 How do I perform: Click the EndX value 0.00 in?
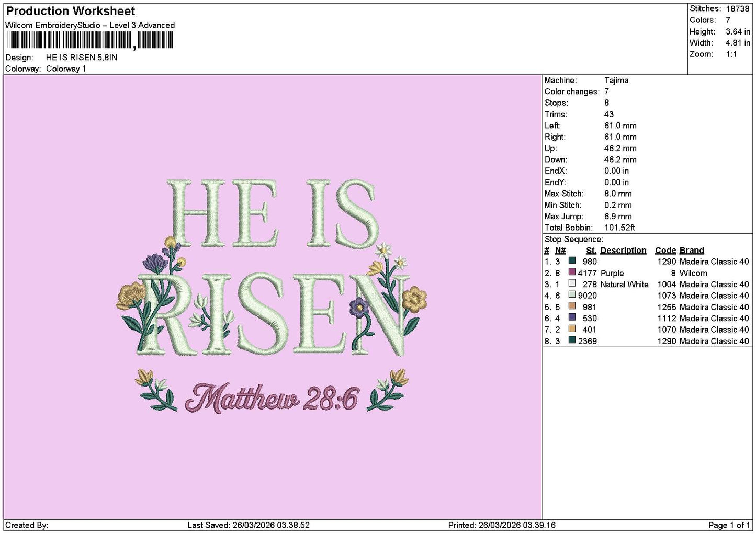pos(616,171)
